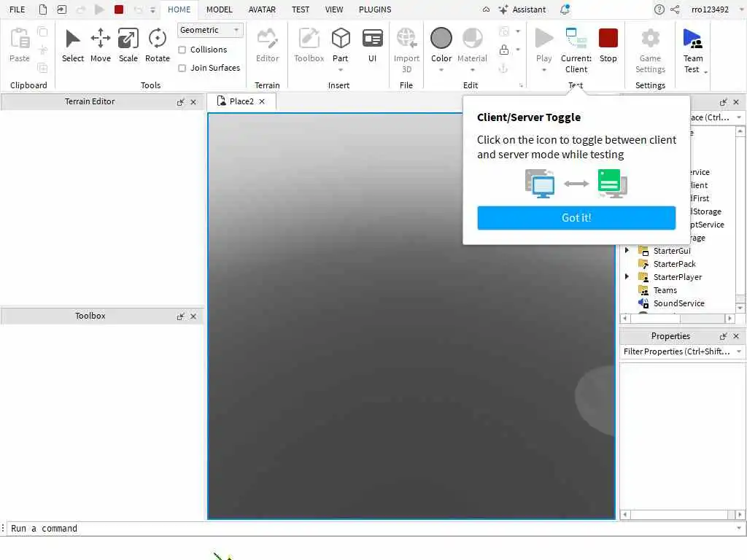Select SoundService in Explorer
The height and width of the screenshot is (560, 747).
pos(678,303)
